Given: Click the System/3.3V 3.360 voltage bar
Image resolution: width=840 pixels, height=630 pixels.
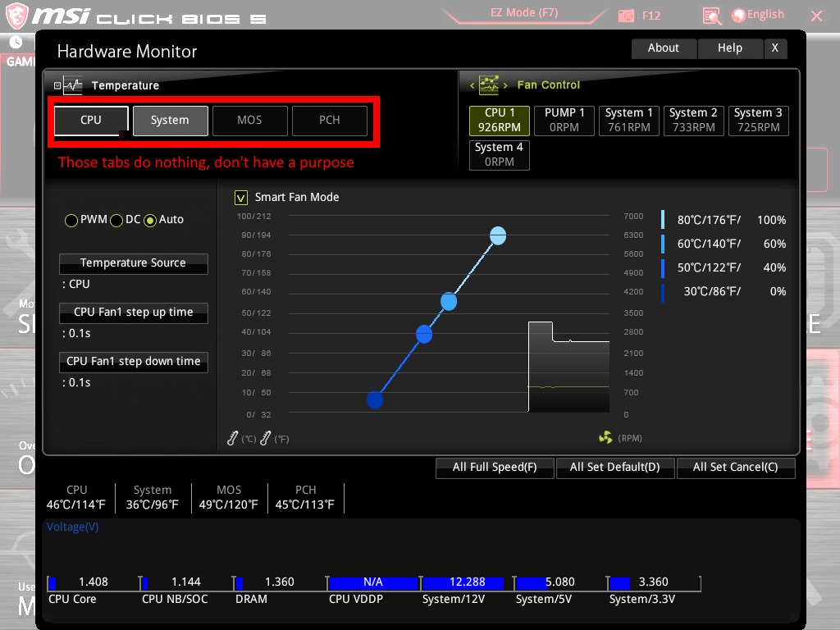Looking at the screenshot, I should [654, 583].
